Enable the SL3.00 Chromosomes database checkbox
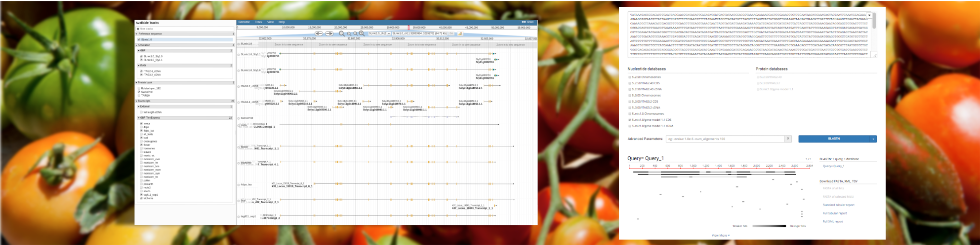Screen dimensions: 980x245 point(630,96)
